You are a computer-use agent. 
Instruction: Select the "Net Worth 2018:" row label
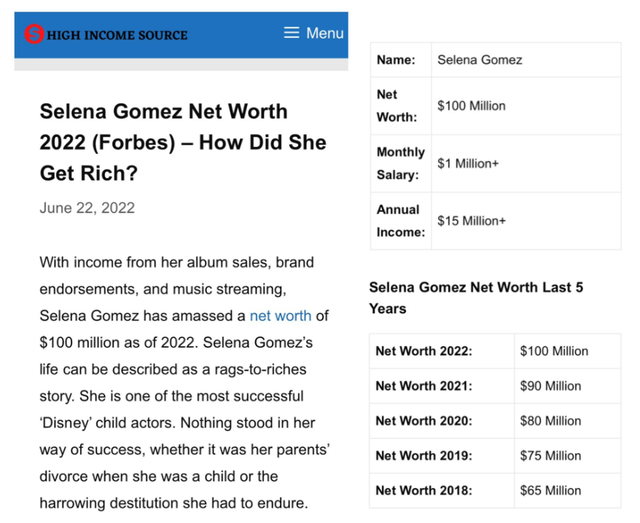[424, 491]
